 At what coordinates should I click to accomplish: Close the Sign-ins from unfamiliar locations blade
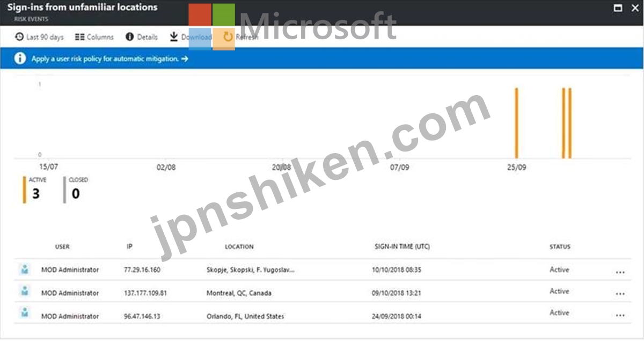pyautogui.click(x=635, y=8)
